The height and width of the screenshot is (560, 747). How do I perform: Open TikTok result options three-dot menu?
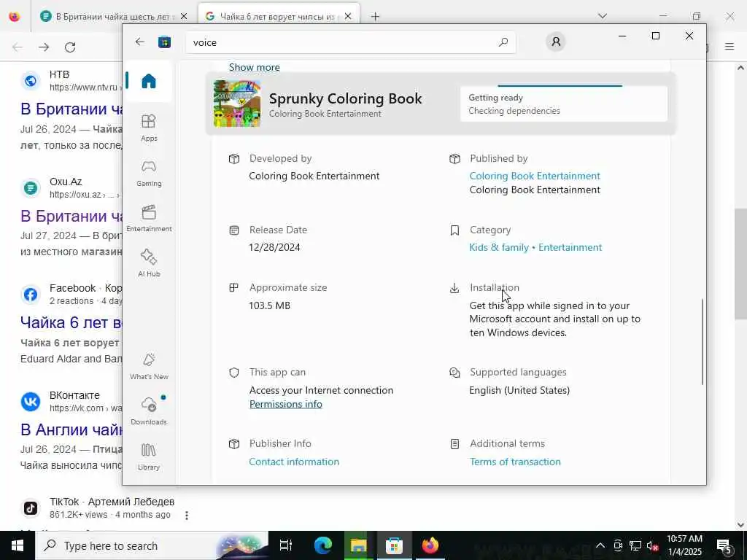point(187,516)
